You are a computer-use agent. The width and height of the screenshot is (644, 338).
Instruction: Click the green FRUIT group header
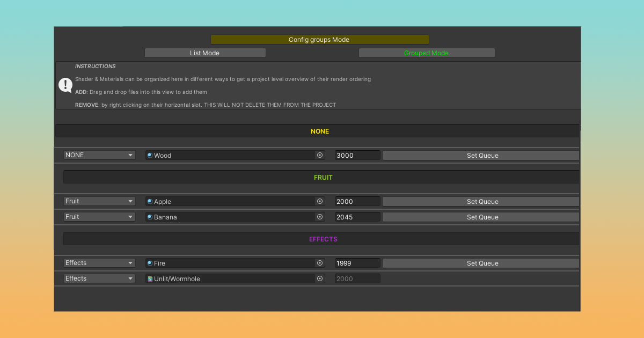(x=321, y=177)
